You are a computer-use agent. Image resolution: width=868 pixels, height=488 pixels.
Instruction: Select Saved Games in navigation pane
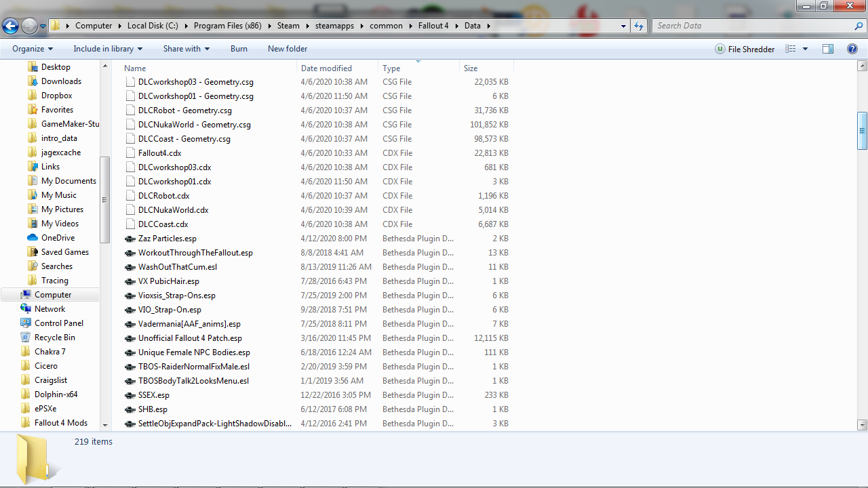coord(64,251)
